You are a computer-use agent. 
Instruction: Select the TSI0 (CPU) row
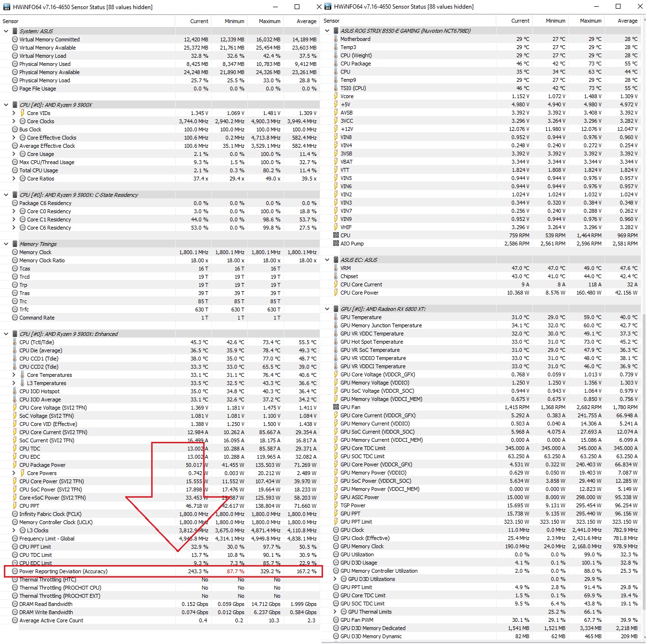tap(481, 88)
